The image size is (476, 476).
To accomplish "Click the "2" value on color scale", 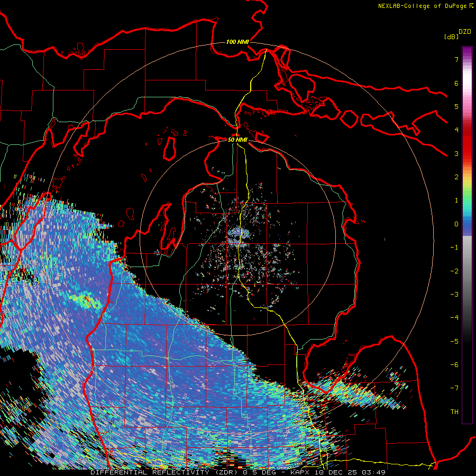I will click(456, 177).
